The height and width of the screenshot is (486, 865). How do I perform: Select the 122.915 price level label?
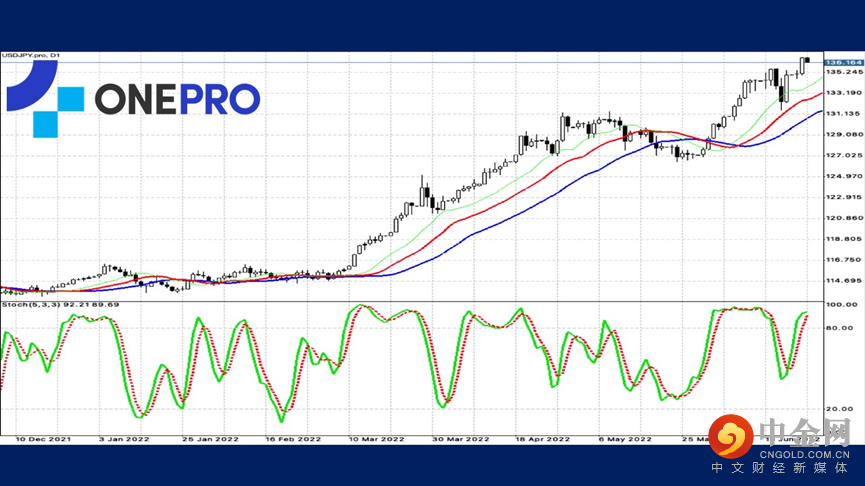(844, 197)
